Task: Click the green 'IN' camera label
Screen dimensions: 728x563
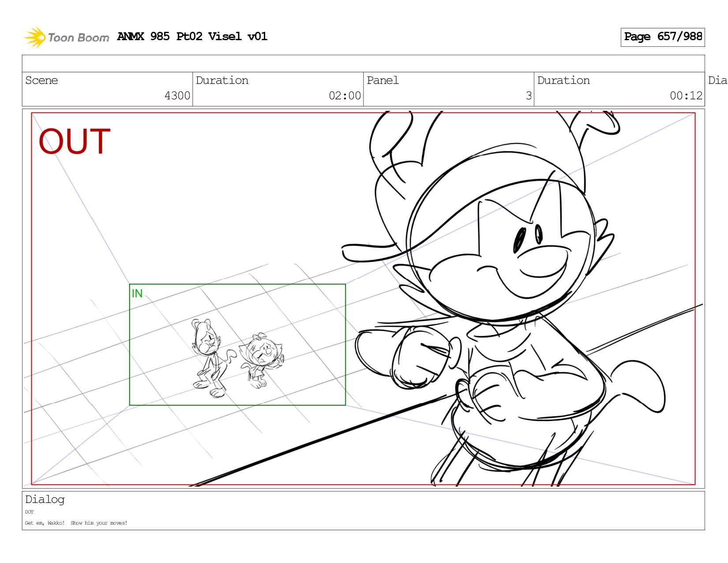Action: pos(137,294)
